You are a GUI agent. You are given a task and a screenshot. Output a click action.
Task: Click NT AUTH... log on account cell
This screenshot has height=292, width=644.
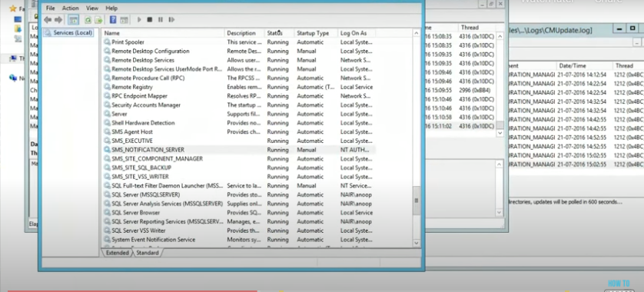tap(355, 150)
